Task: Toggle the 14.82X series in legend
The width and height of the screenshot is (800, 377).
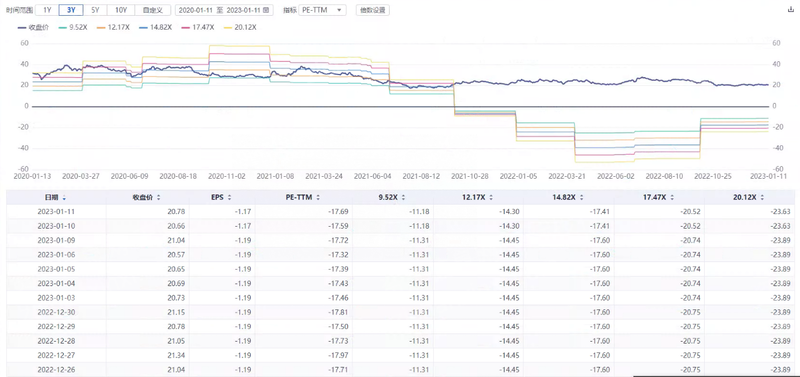Action: click(x=156, y=27)
